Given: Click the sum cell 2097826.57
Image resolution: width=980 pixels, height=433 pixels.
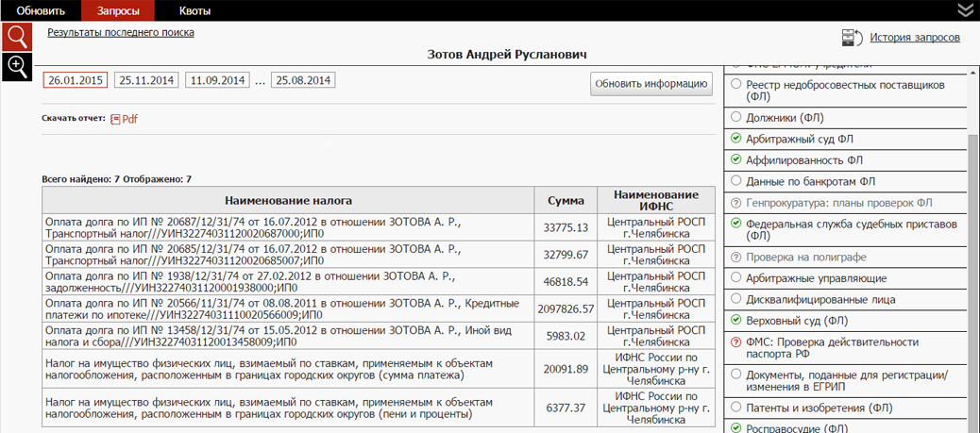Looking at the screenshot, I should [x=566, y=308].
